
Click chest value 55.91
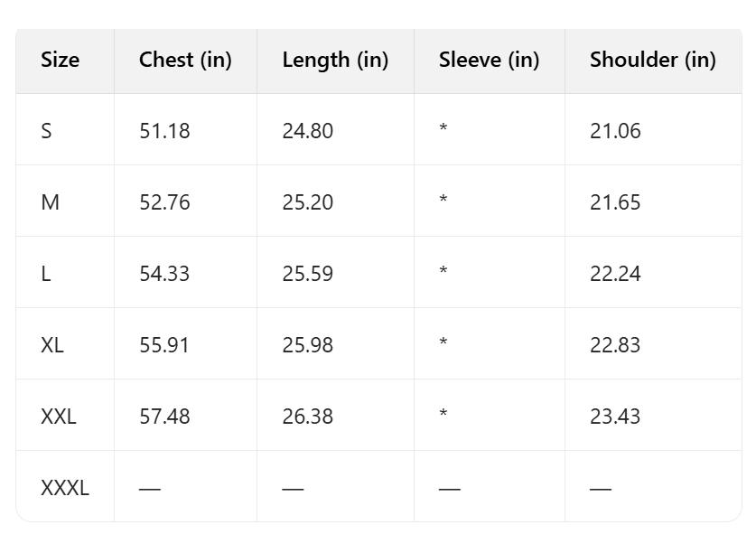[164, 345]
